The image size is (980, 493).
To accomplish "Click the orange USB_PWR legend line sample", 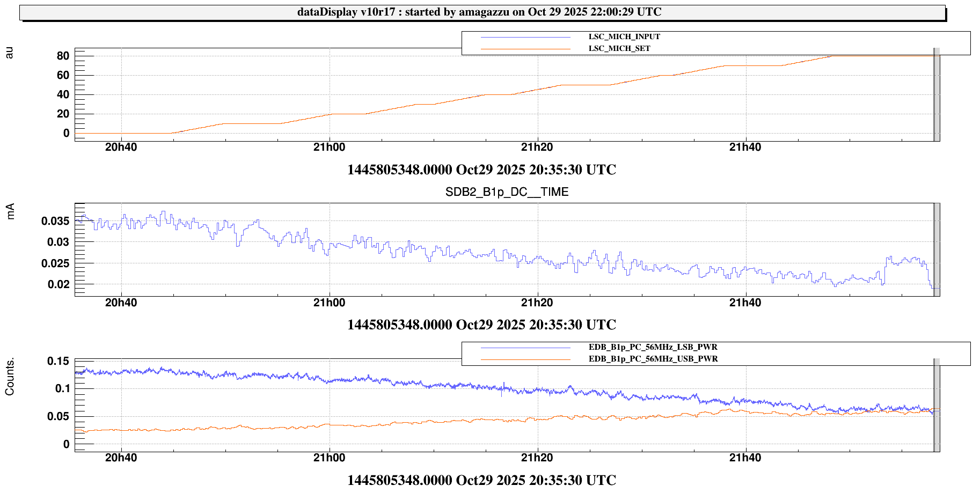I will [525, 360].
